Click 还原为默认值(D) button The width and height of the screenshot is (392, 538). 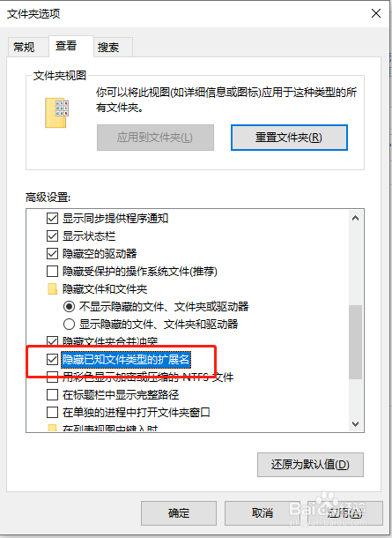(310, 465)
